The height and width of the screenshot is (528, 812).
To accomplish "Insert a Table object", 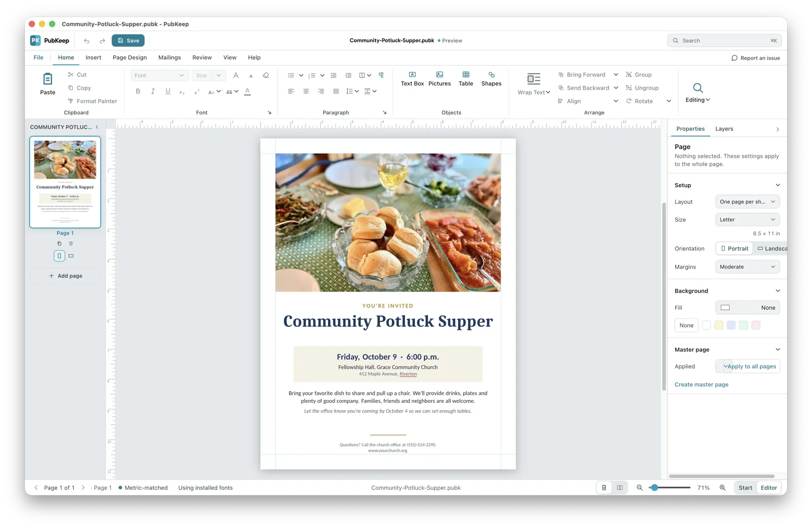I will click(x=466, y=79).
